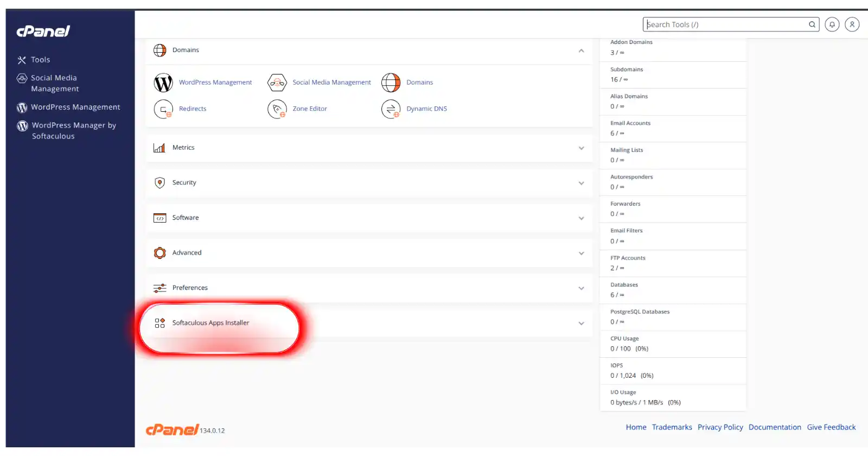Click the Advanced gear icon
This screenshot has width=868, height=456.
(x=159, y=253)
